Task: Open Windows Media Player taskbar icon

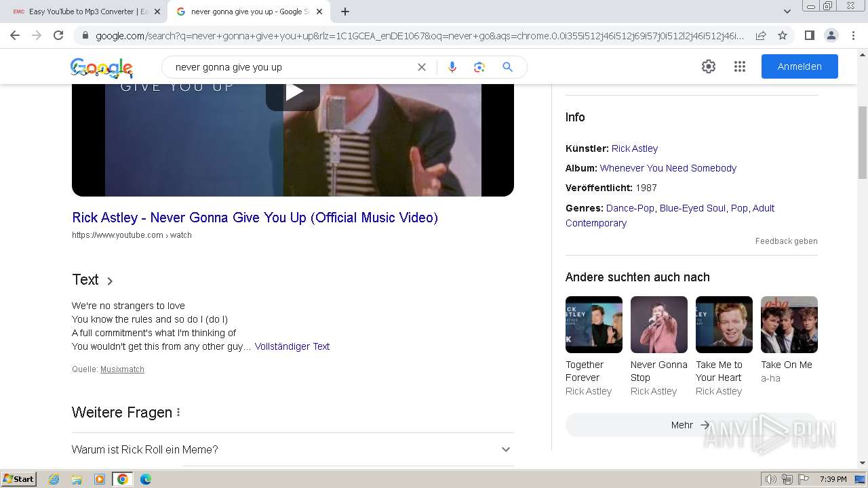Action: pyautogui.click(x=100, y=479)
